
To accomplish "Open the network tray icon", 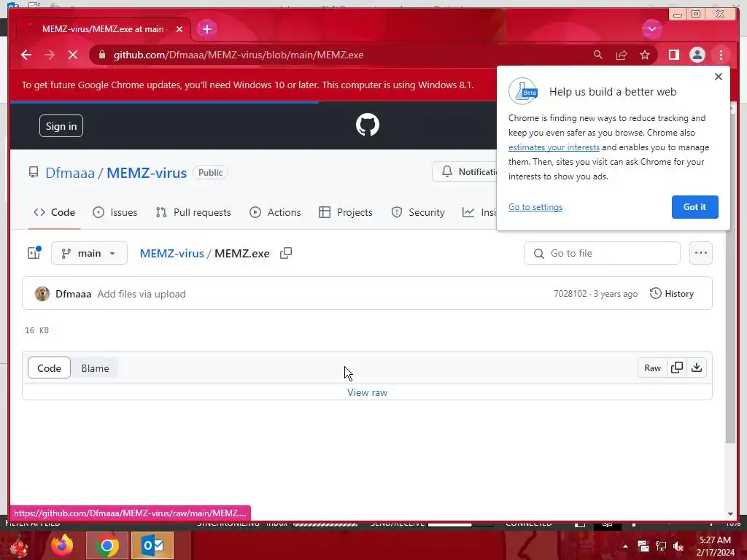I will pyautogui.click(x=661, y=547).
